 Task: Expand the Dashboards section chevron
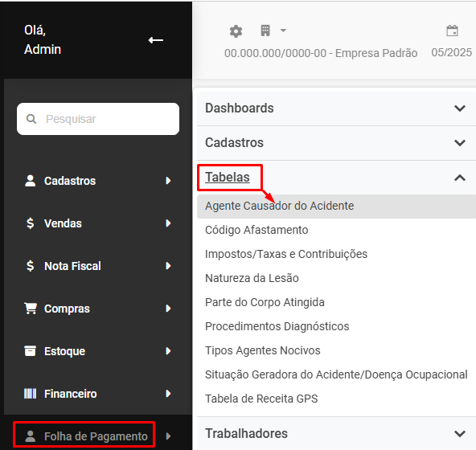[460, 108]
